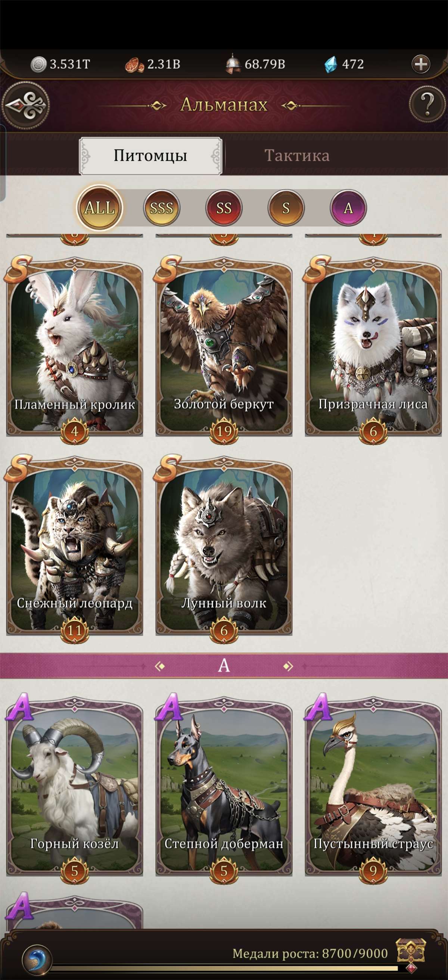Tap the silver coin currency icon
The height and width of the screenshot is (980, 448).
pyautogui.click(x=38, y=64)
